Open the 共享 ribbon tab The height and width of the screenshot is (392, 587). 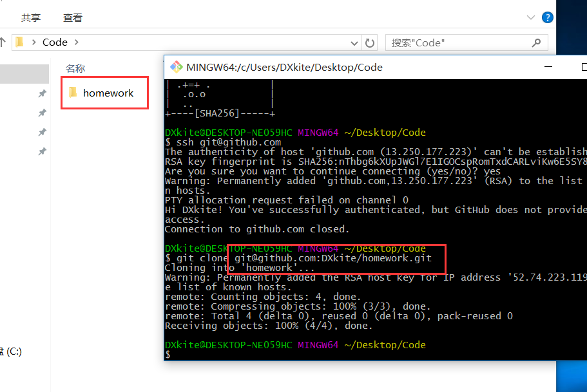pyautogui.click(x=31, y=18)
